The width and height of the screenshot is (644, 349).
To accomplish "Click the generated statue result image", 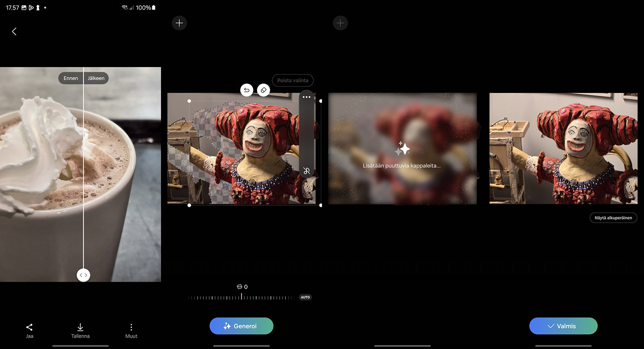I will coord(563,149).
